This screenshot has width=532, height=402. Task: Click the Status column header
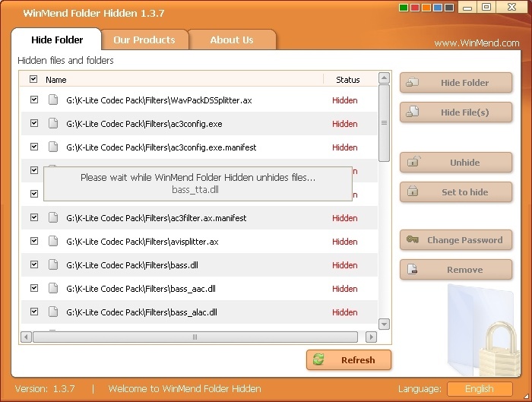(x=348, y=80)
